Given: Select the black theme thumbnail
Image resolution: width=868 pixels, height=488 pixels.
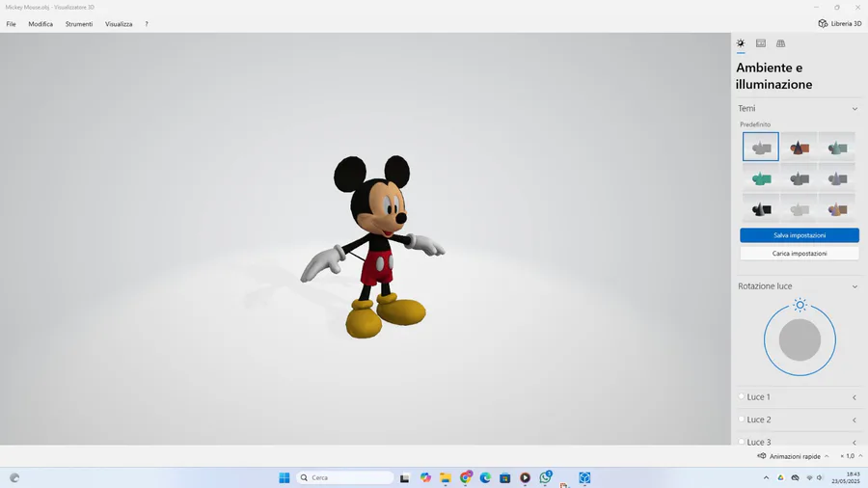Looking at the screenshot, I should click(761, 208).
